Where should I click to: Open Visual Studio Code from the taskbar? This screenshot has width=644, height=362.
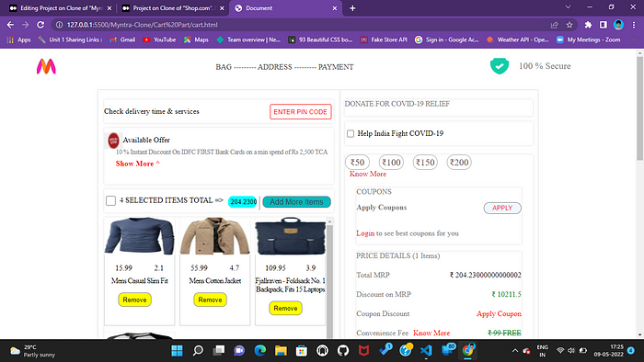tap(426, 351)
